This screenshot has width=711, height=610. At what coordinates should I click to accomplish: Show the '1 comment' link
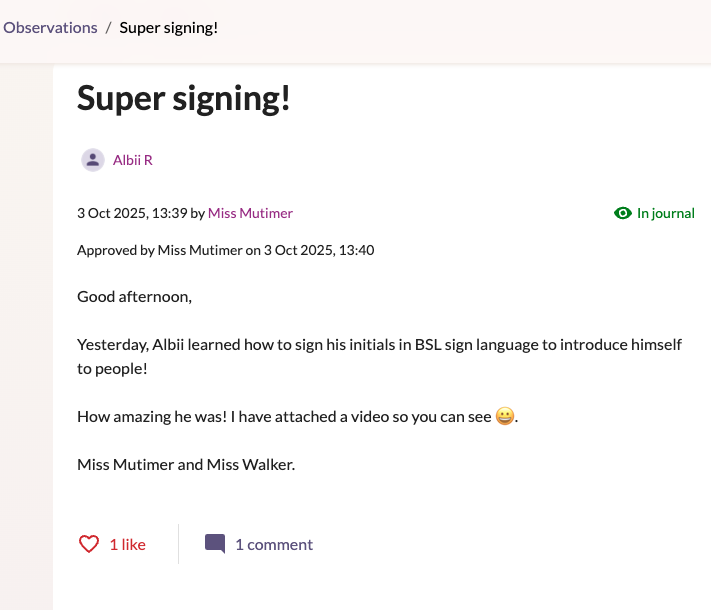tap(273, 545)
